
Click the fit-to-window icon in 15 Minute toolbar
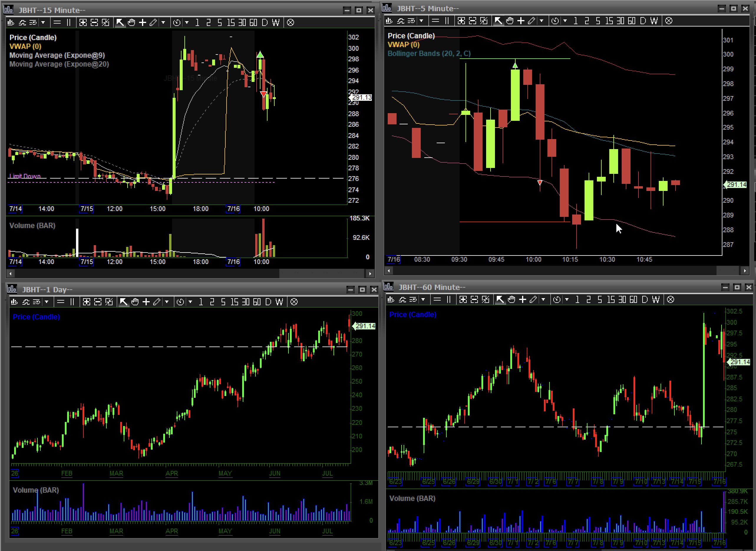point(105,23)
